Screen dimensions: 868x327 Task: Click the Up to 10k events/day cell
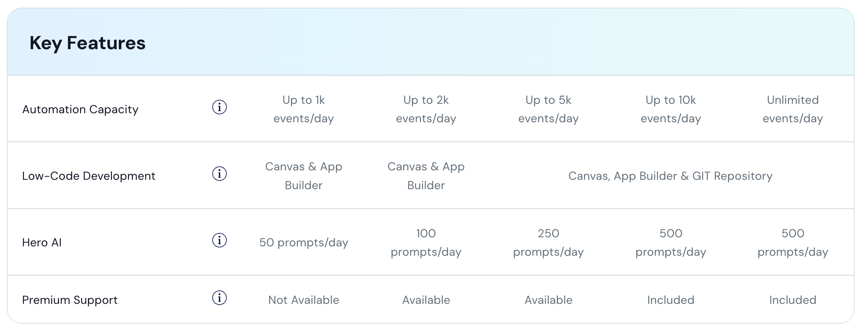coord(671,109)
